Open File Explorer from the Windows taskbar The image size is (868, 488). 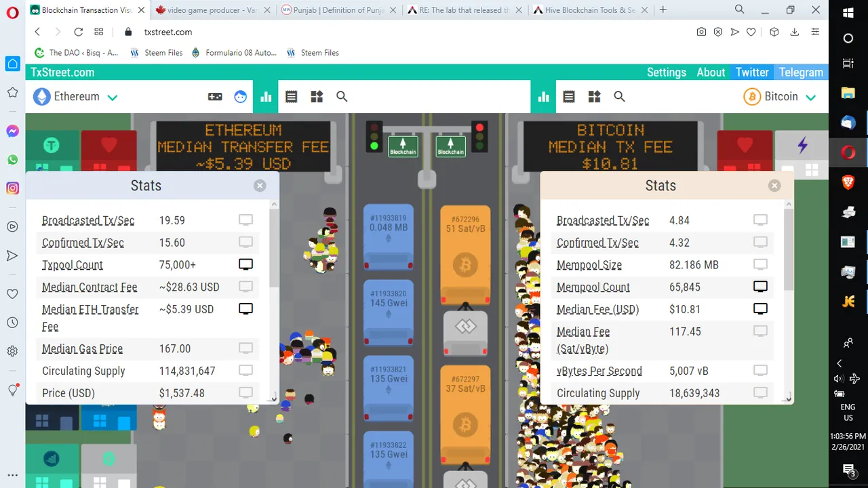pyautogui.click(x=848, y=93)
